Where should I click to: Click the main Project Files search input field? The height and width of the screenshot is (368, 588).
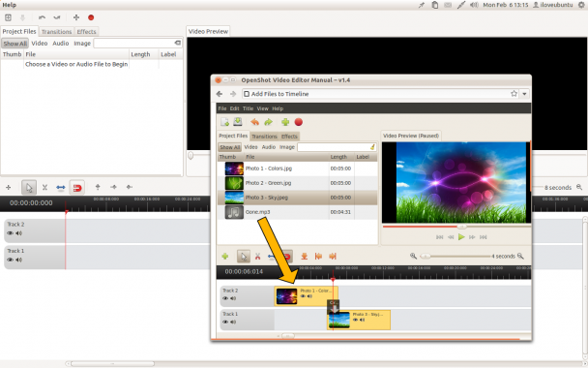point(137,43)
